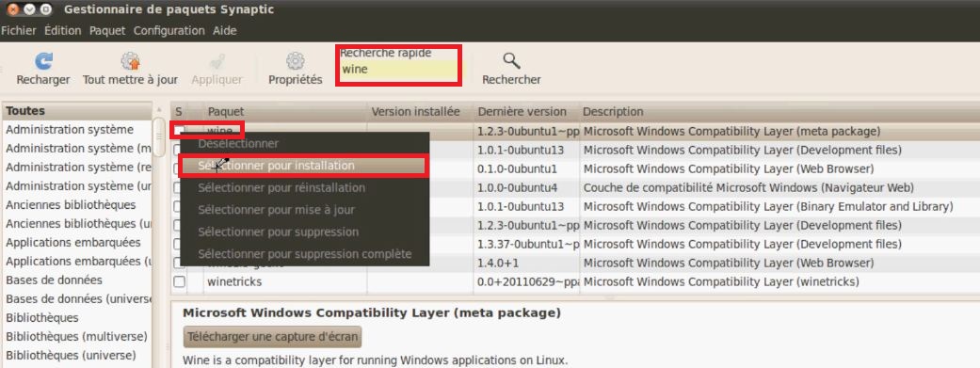The height and width of the screenshot is (368, 980).
Task: Open the Configuration menu
Action: click(x=169, y=30)
